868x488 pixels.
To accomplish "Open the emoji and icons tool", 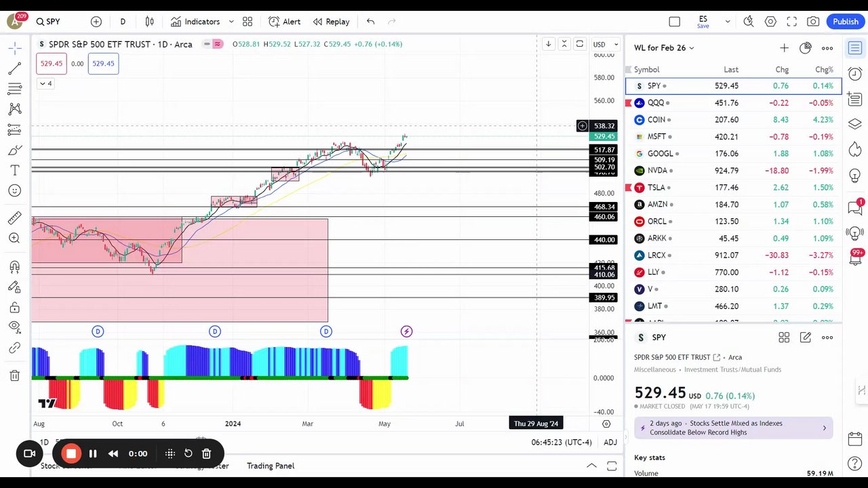I will (14, 190).
